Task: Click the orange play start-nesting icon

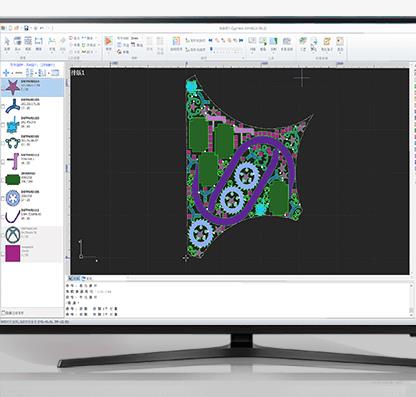Action: (x=108, y=41)
